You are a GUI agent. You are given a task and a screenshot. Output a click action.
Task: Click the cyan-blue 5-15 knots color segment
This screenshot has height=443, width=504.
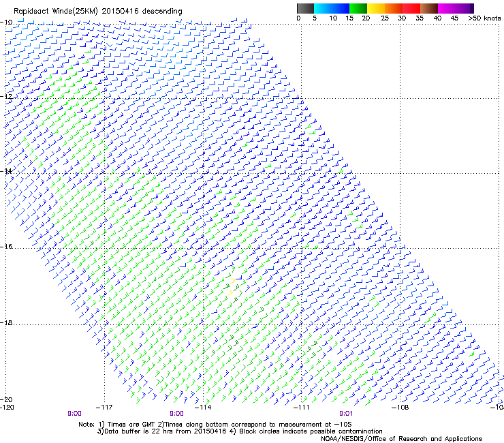332,8
